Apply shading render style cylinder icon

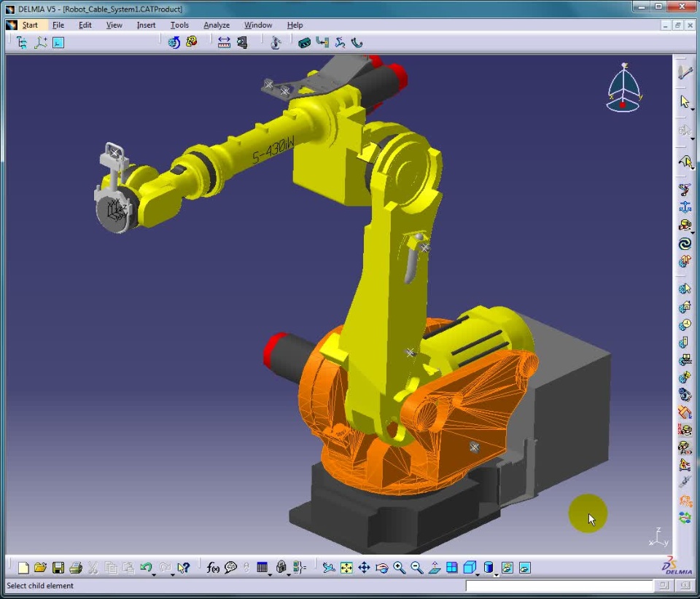pos(489,568)
